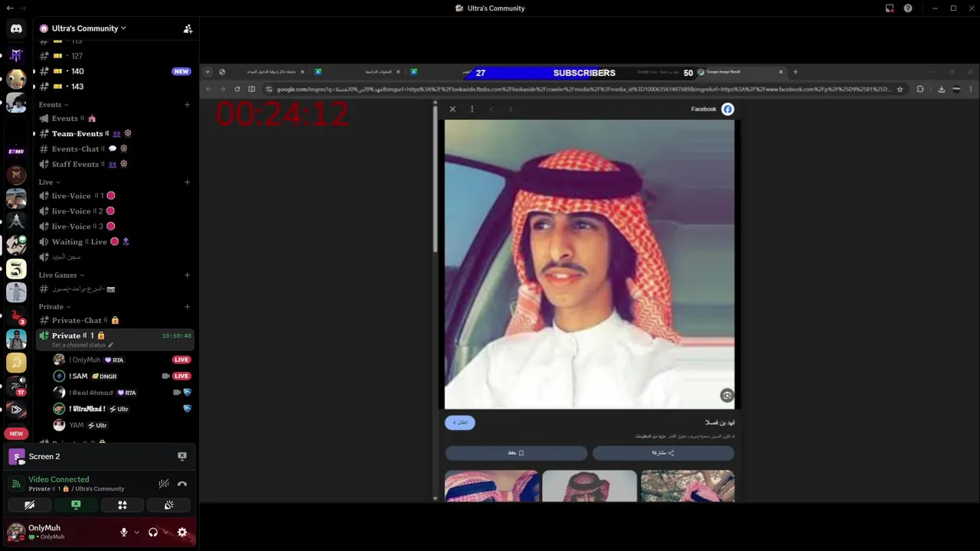Click Set a channel status
The width and height of the screenshot is (980, 551).
pyautogui.click(x=82, y=345)
